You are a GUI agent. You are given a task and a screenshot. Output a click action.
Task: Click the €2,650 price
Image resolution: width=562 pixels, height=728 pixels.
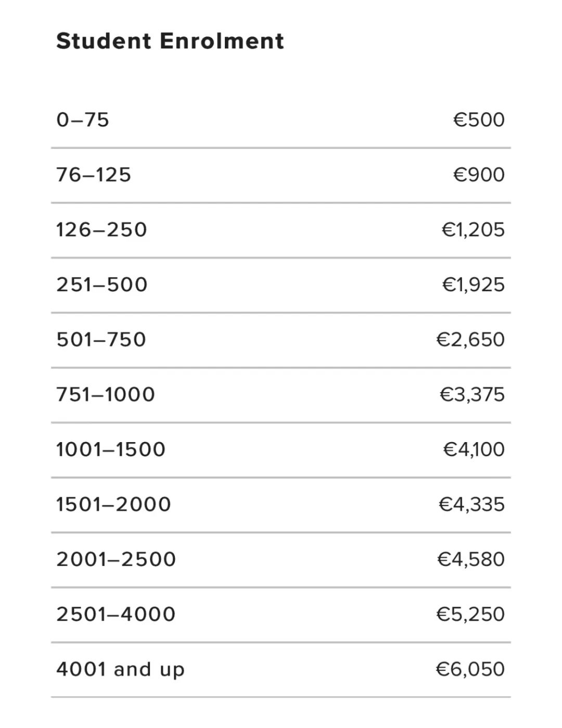pos(470,340)
